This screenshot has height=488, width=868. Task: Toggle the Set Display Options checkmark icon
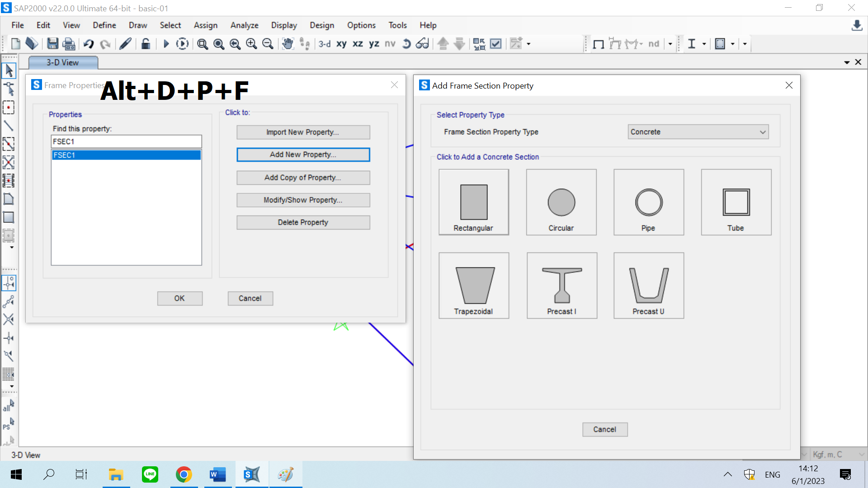click(x=496, y=44)
